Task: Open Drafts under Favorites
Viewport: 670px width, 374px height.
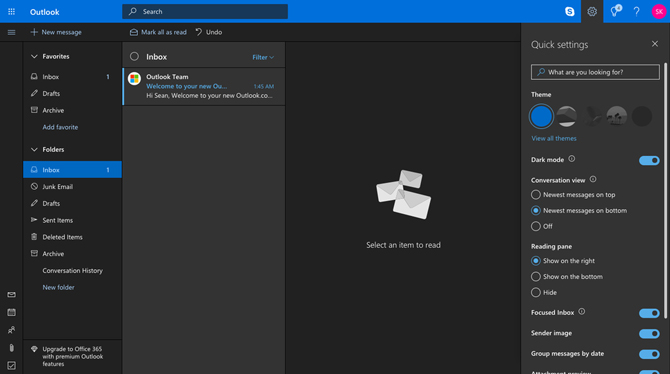Action: 72,93
